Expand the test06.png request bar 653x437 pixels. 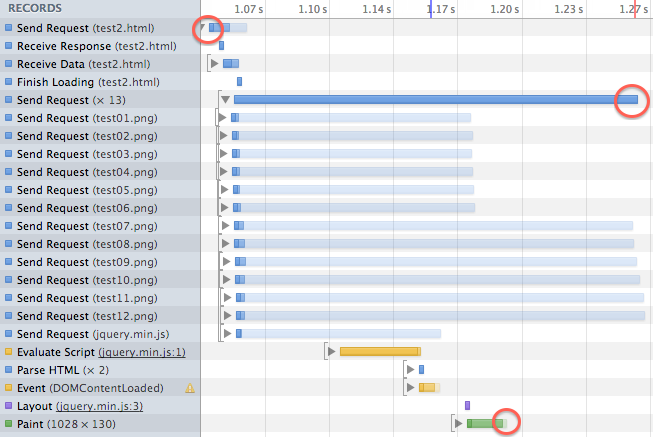click(224, 207)
